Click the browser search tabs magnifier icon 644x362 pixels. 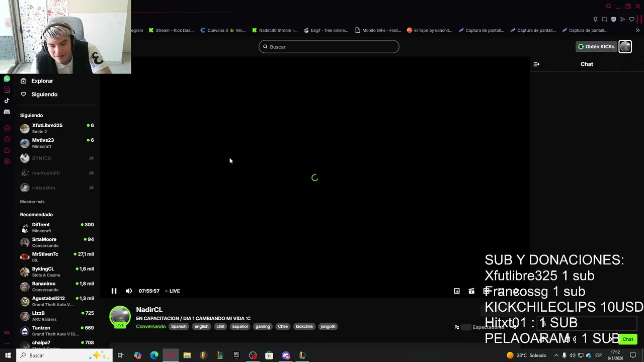(x=608, y=7)
